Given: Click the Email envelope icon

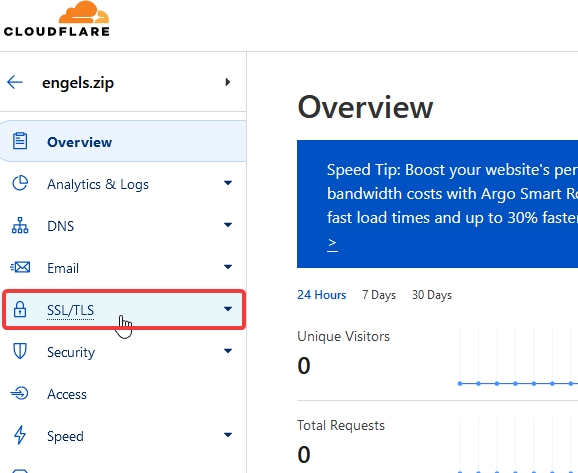Looking at the screenshot, I should tap(20, 267).
